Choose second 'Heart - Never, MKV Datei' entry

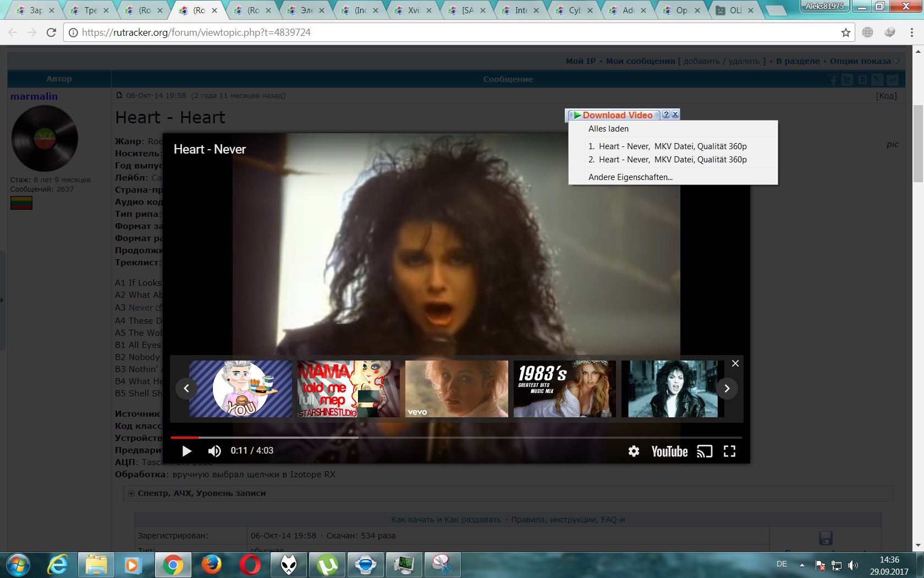coord(673,160)
